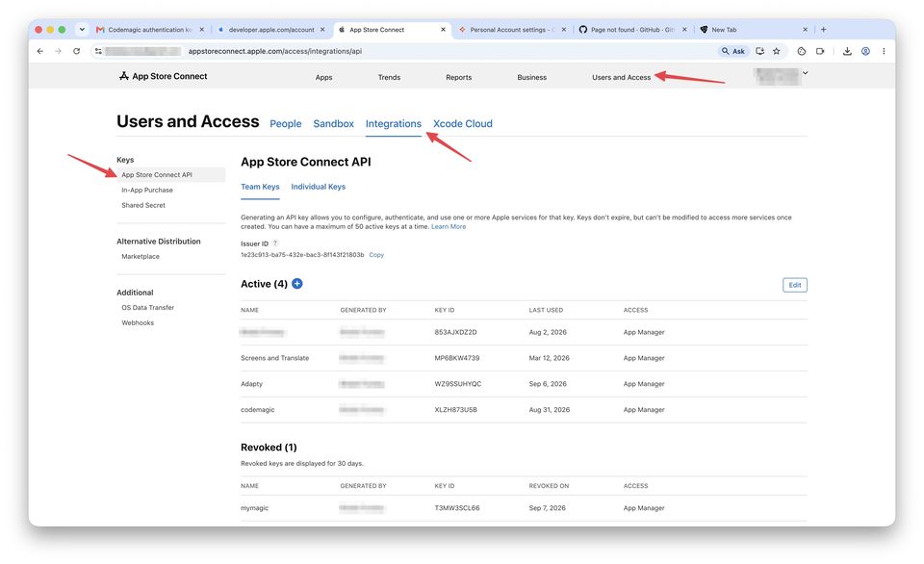Screen dimensions: 924x564
Task: Click the Screens and Translate key name
Action: tap(274, 358)
